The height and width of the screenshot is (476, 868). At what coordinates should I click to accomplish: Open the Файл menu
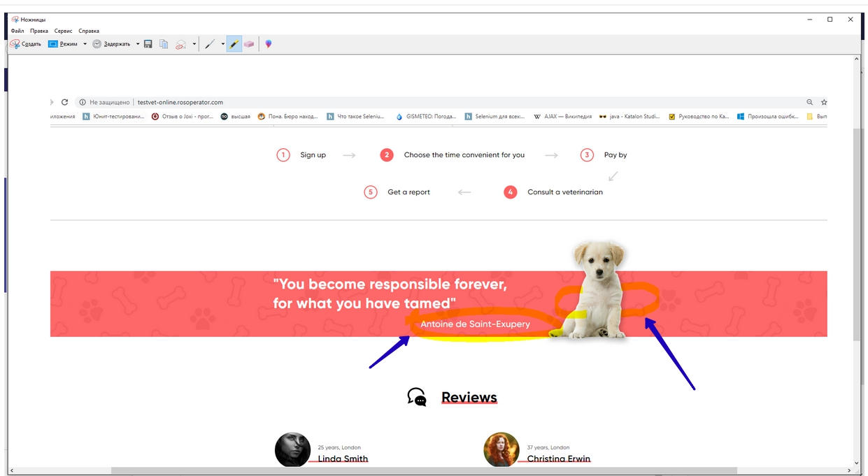(17, 31)
